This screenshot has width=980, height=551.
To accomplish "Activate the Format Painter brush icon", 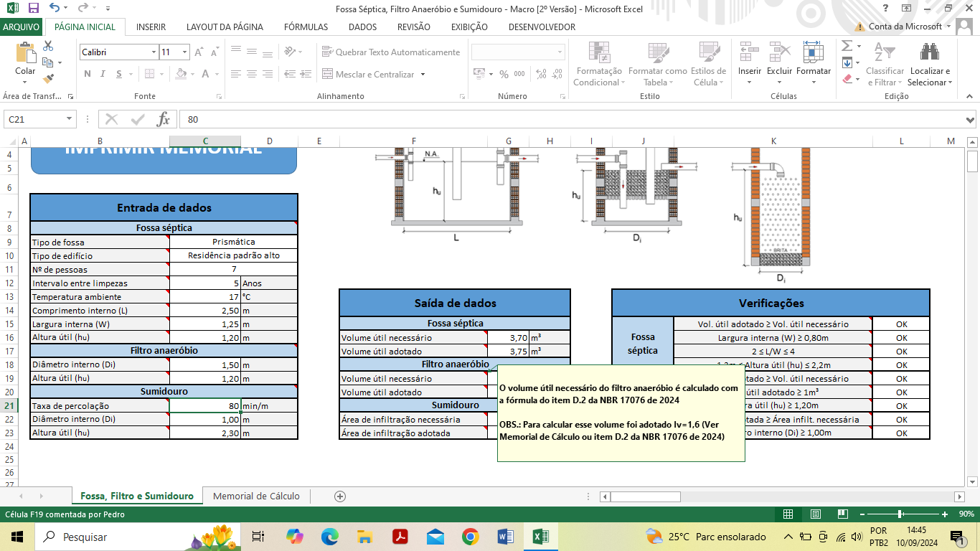I will coord(48,79).
